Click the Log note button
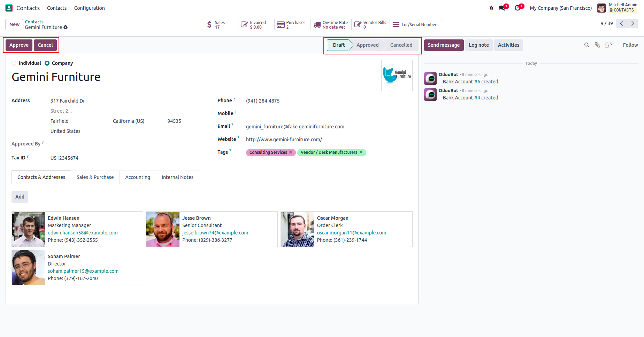This screenshot has height=337, width=644. pyautogui.click(x=479, y=45)
